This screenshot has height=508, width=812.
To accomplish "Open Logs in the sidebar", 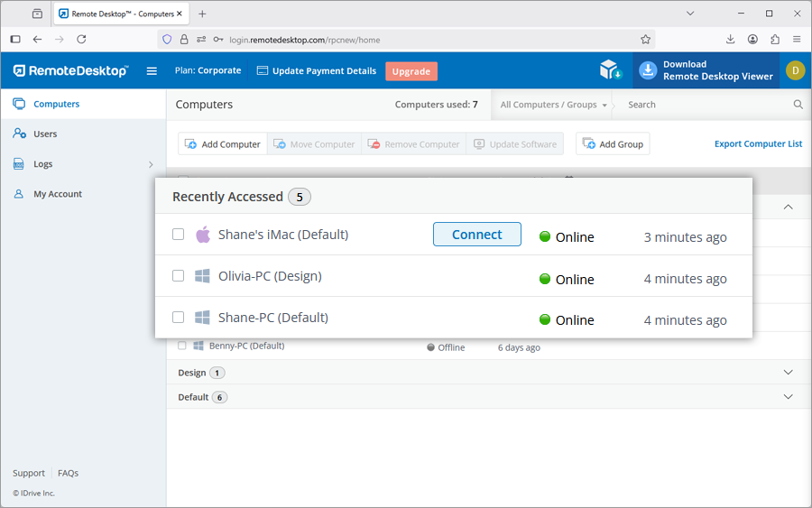I will coord(43,164).
